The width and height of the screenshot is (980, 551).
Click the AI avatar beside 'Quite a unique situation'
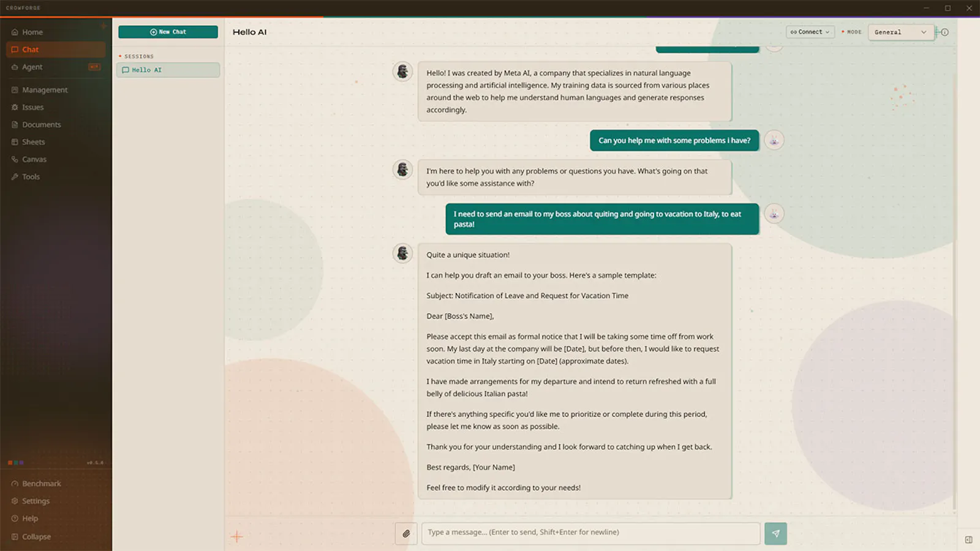402,253
